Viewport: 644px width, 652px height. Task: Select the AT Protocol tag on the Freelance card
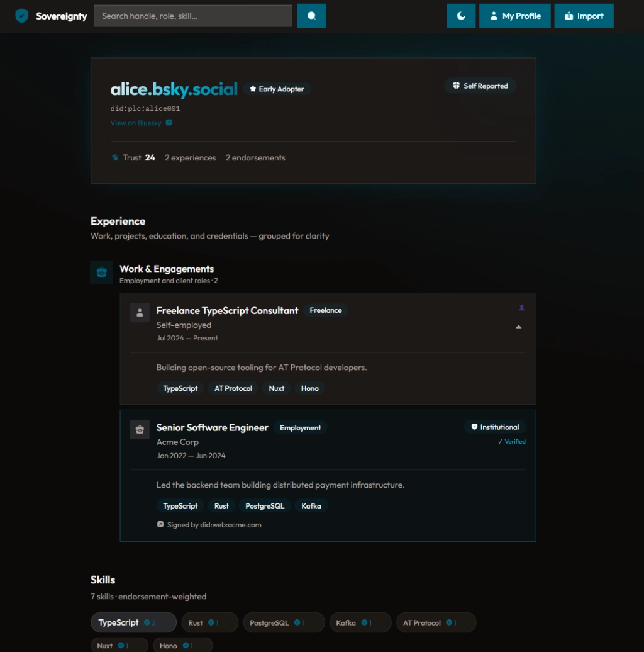(x=233, y=388)
